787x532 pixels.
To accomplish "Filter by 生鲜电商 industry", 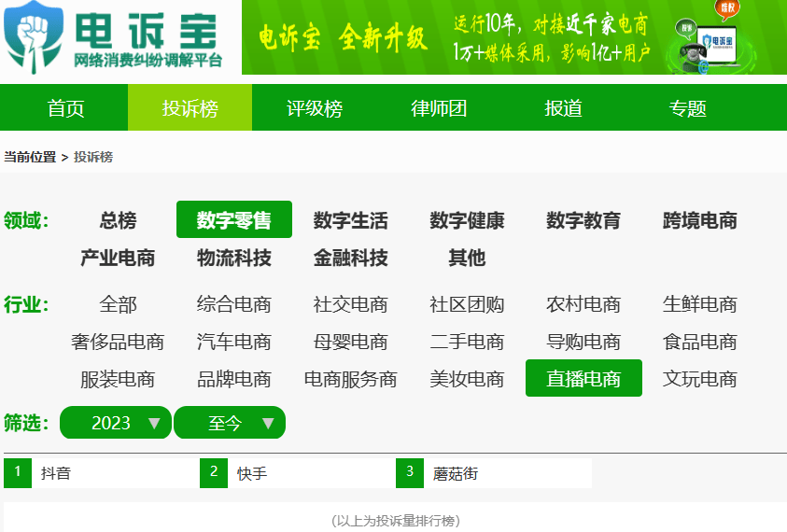I will click(x=699, y=304).
